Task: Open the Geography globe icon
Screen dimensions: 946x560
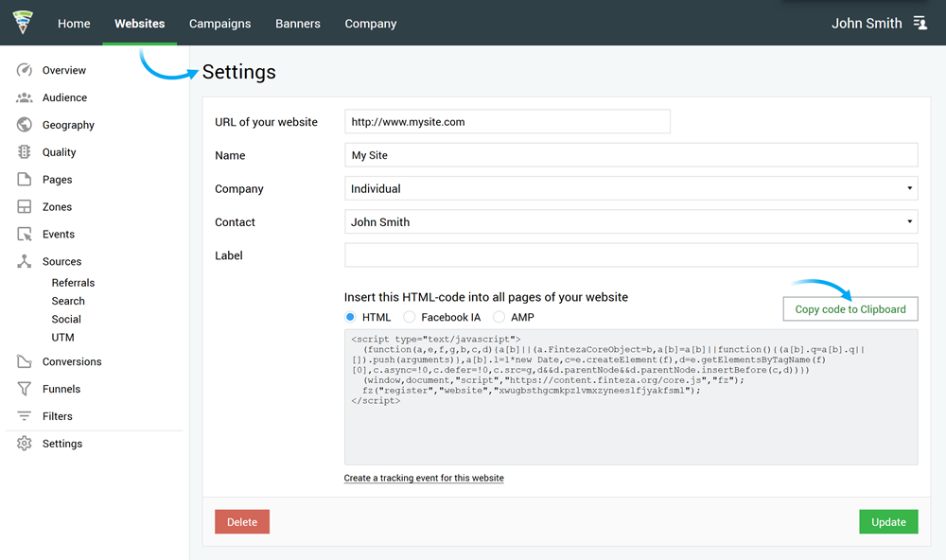Action: pos(25,125)
